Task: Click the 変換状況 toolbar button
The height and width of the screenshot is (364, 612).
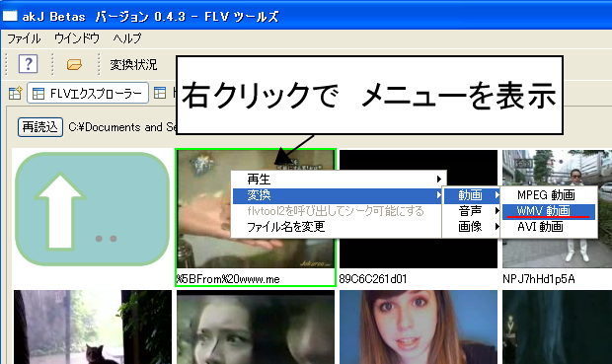Action: point(133,64)
